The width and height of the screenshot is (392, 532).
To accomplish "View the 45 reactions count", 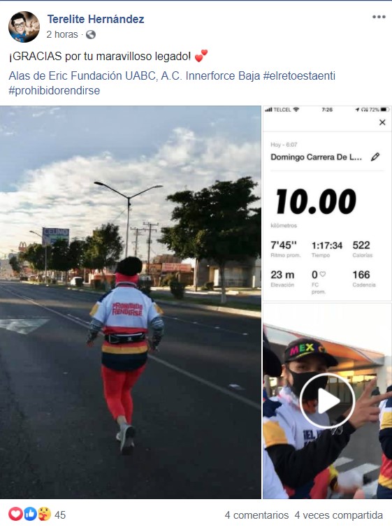I will tap(60, 515).
